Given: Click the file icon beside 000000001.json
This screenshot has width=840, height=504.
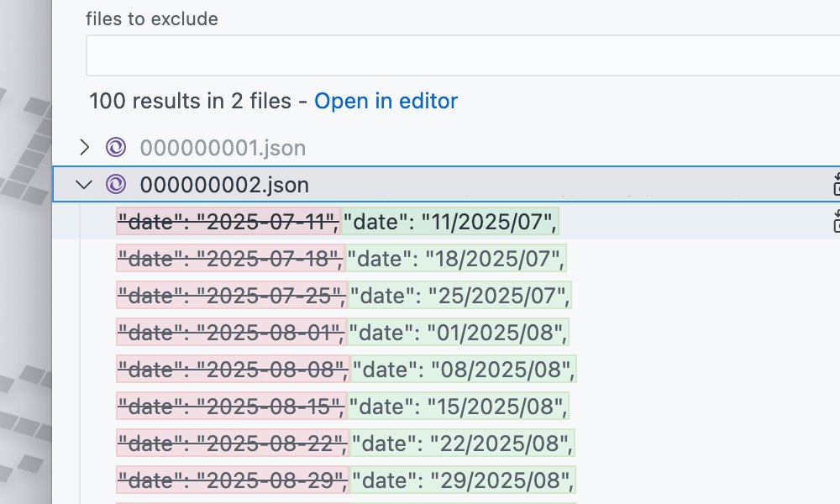Looking at the screenshot, I should pos(116,148).
